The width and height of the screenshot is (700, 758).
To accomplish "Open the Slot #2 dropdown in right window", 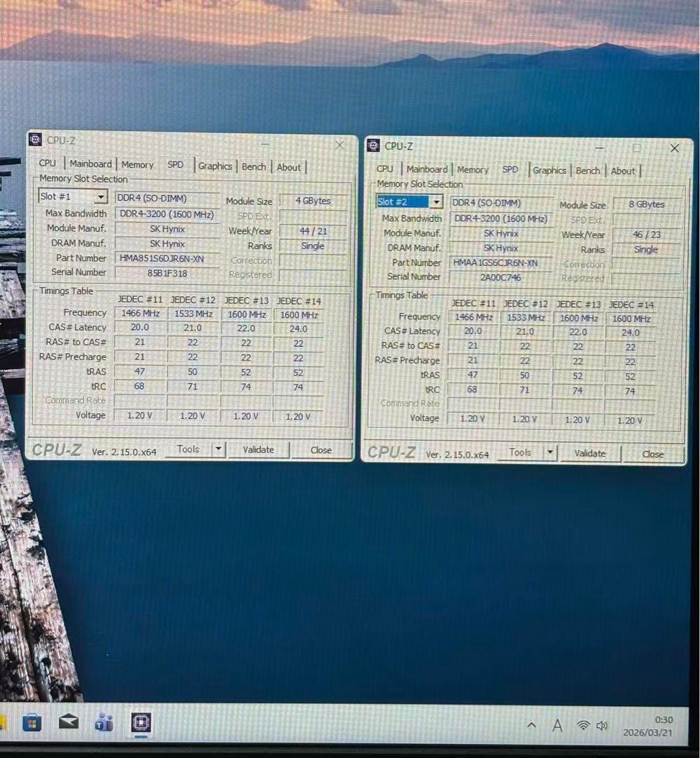I will click(436, 201).
